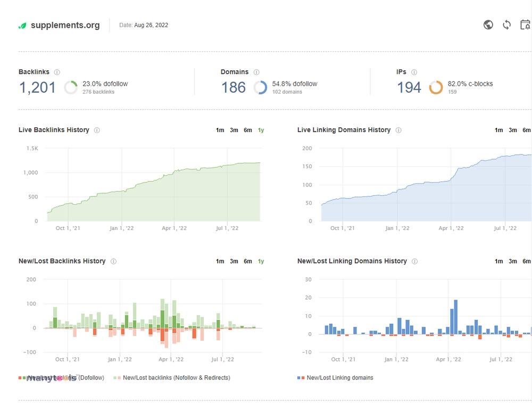Select 1m range for Live Backlinks History
This screenshot has height=403, width=532.
[x=220, y=130]
